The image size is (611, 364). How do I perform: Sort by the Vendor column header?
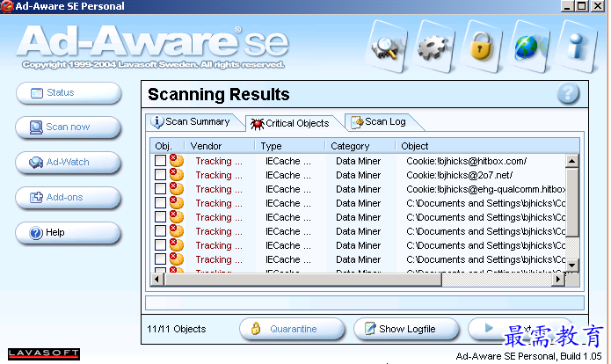click(220, 146)
